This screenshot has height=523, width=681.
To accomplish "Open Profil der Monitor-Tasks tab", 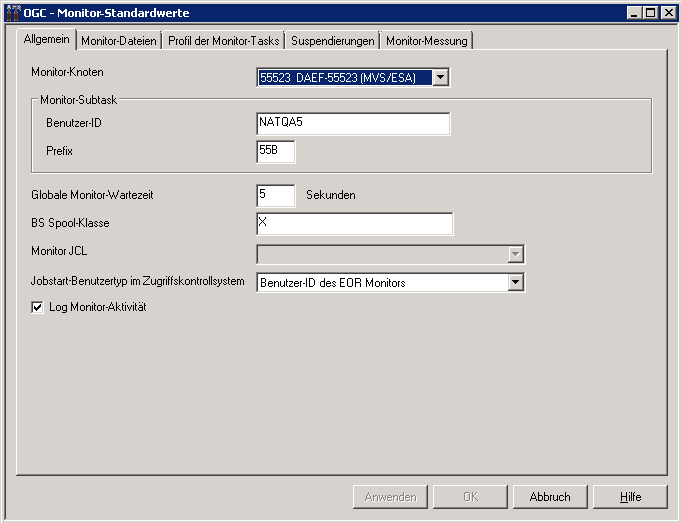I will click(x=224, y=41).
